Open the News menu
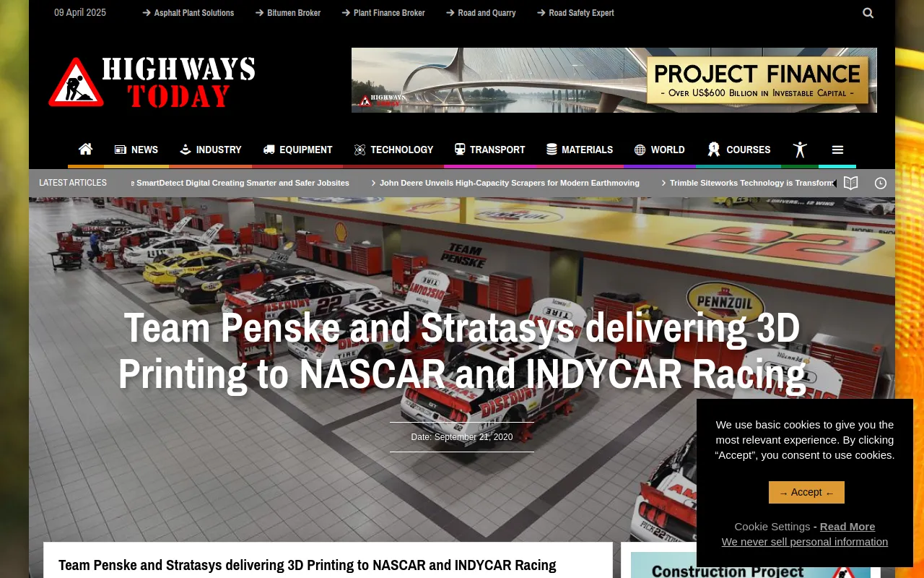This screenshot has width=924, height=578. click(x=136, y=150)
